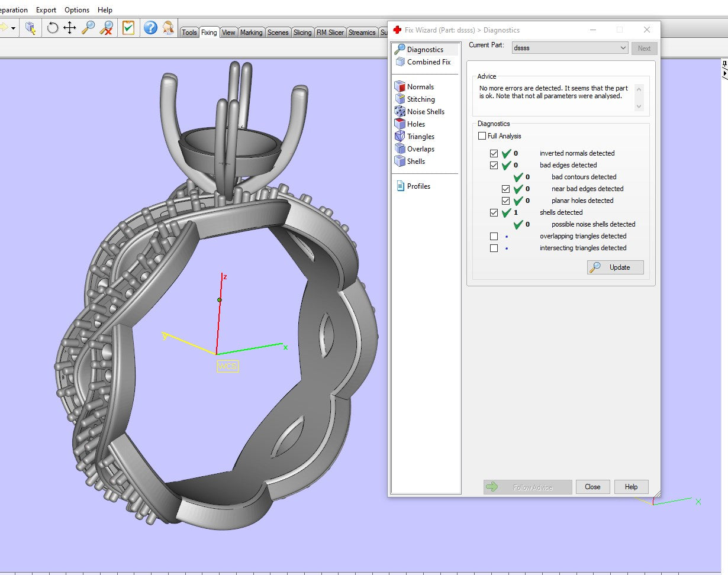Expand the arrow dropdown in toolbar
Image resolution: width=728 pixels, height=575 pixels.
13,28
